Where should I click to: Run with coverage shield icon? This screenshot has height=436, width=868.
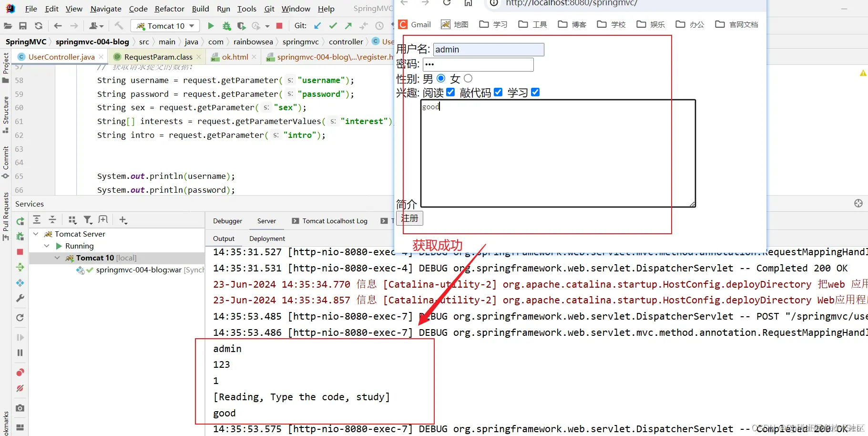pos(241,26)
